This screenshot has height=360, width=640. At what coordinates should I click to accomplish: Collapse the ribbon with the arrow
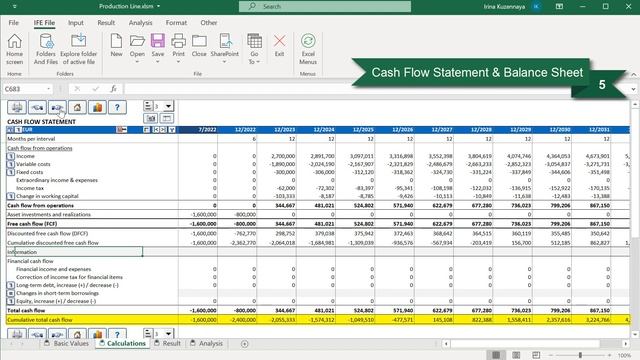(x=633, y=74)
